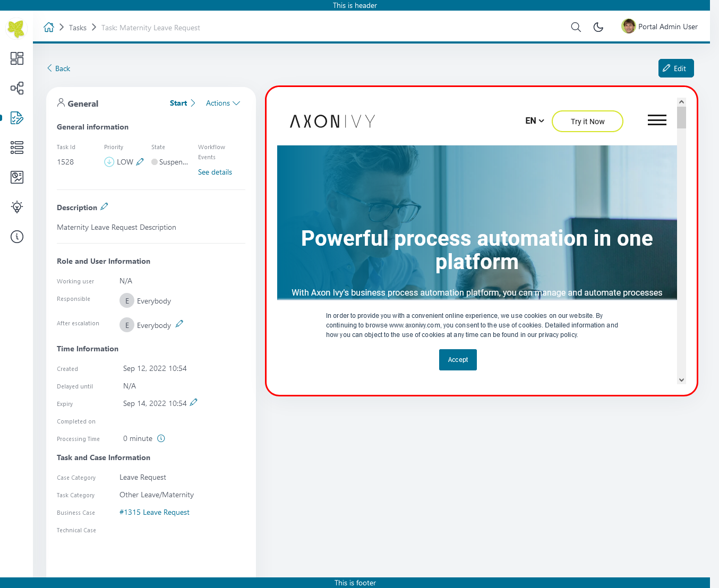Viewport: 719px width, 588px height.
Task: Show Processing Time info icon
Action: [x=161, y=438]
